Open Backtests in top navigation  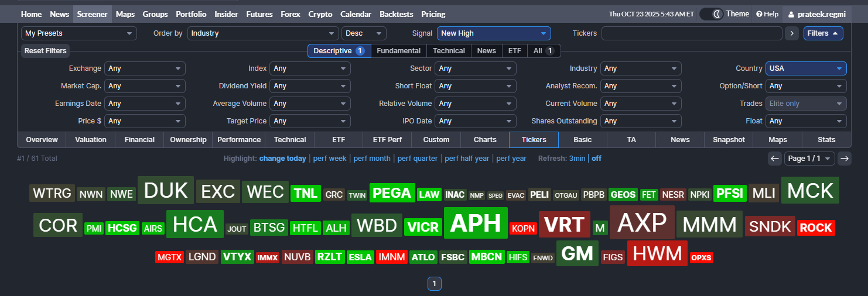tap(397, 14)
